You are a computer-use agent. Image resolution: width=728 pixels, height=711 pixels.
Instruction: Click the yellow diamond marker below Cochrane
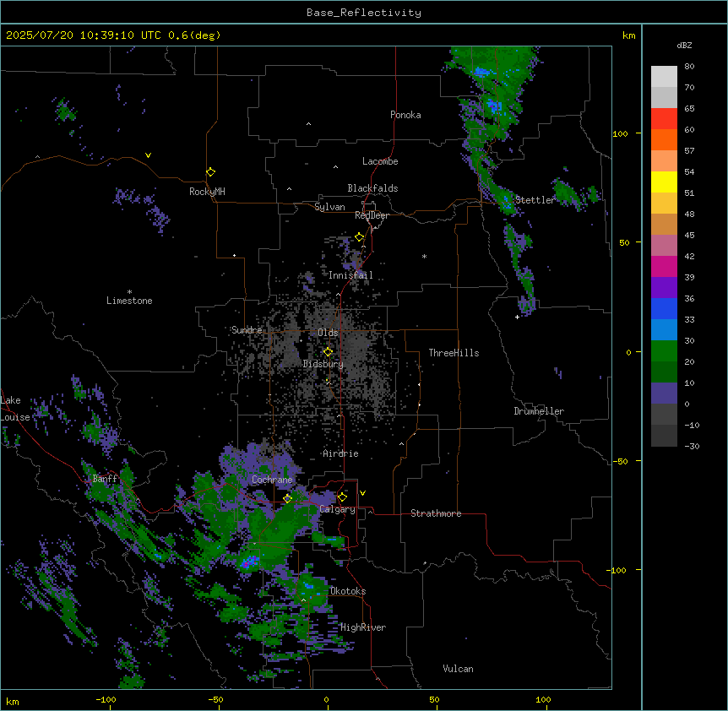[x=287, y=498]
